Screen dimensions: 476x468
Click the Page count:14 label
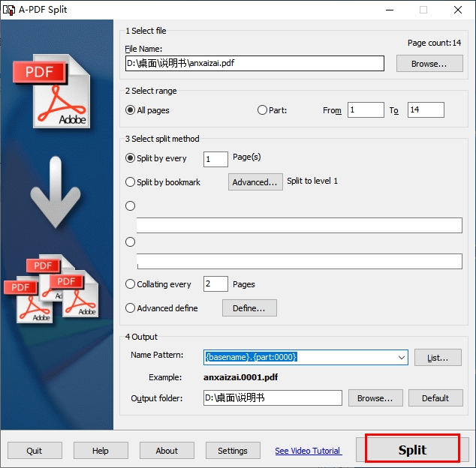[434, 43]
